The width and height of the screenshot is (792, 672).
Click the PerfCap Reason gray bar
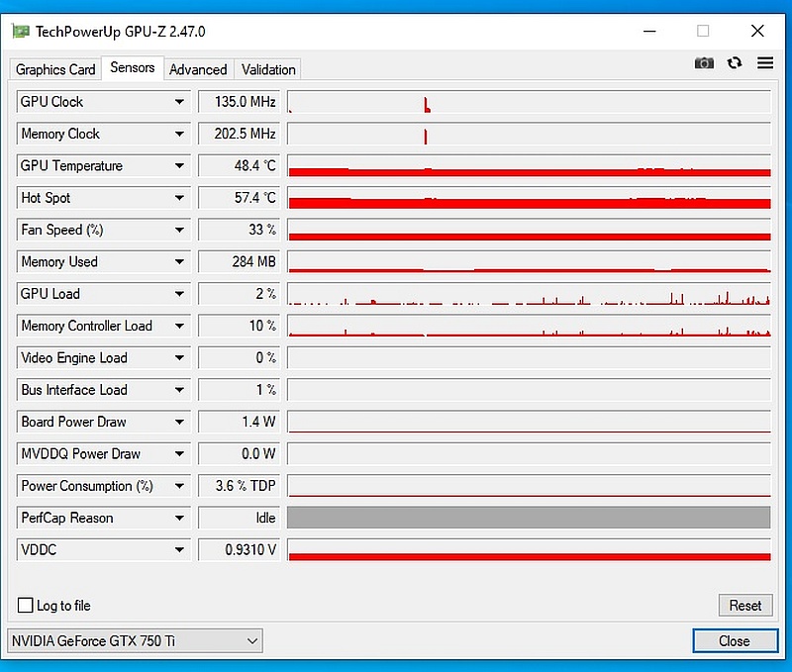(529, 518)
